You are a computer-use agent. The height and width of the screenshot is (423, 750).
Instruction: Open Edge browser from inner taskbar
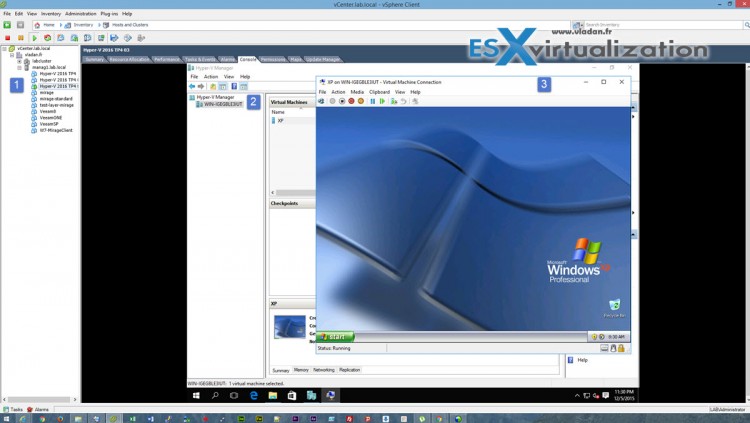point(254,395)
